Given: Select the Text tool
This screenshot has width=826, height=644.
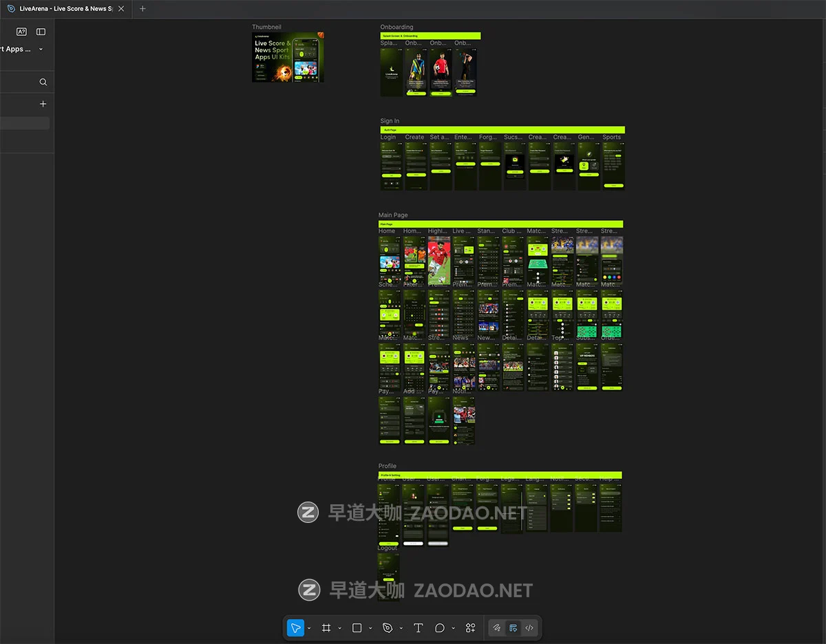Looking at the screenshot, I should tap(418, 627).
